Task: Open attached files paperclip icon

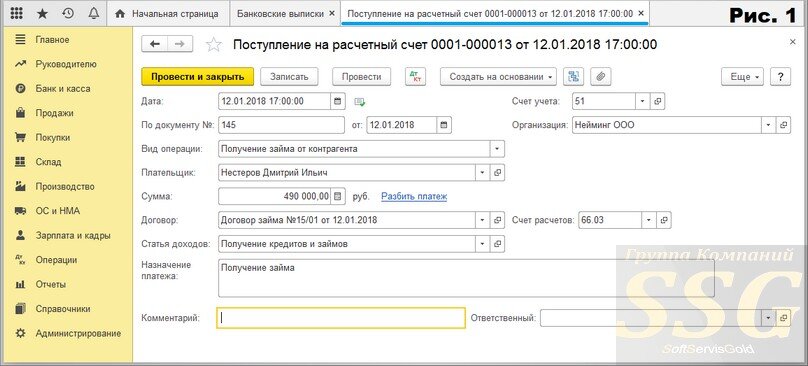Action: [x=600, y=77]
